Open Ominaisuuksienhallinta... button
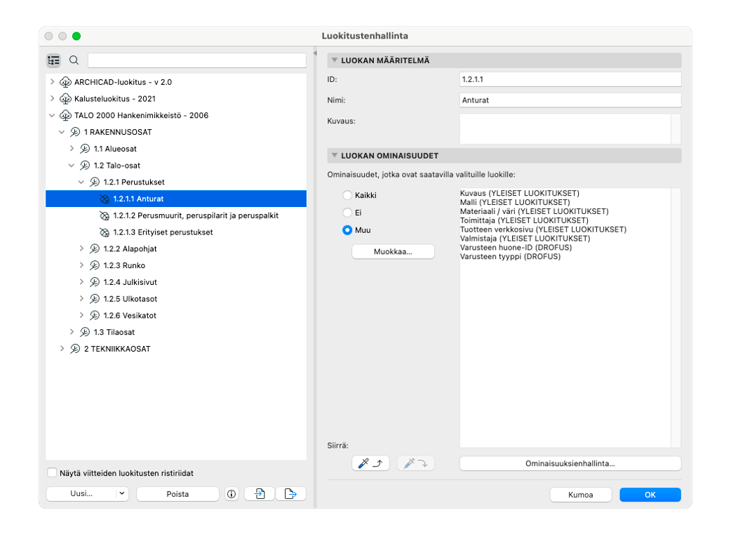The height and width of the screenshot is (560, 731). [x=570, y=463]
